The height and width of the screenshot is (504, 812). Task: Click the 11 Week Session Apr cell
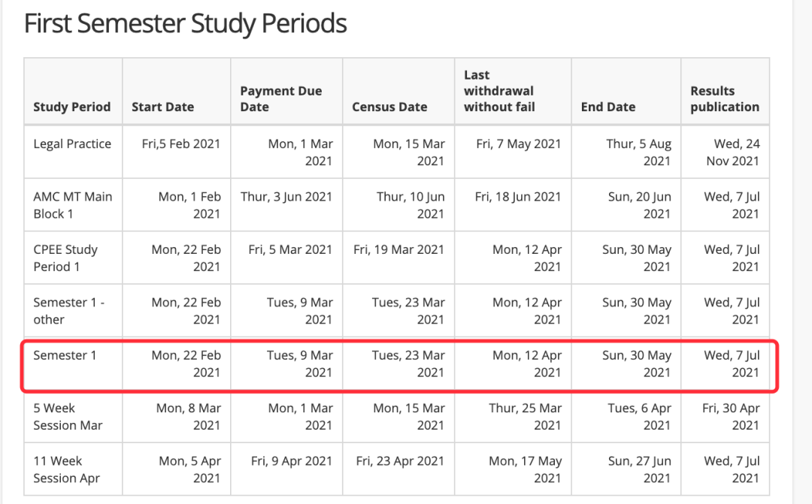[66, 469]
